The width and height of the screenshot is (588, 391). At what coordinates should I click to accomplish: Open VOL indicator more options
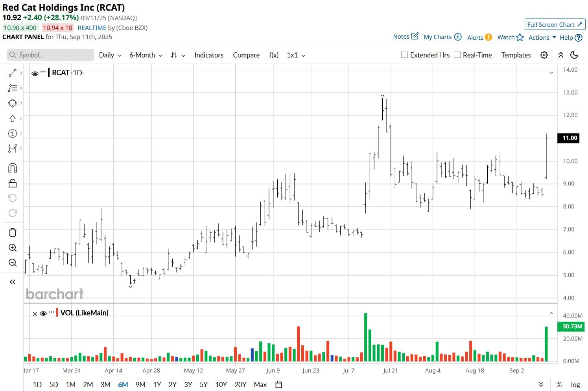[x=52, y=312]
